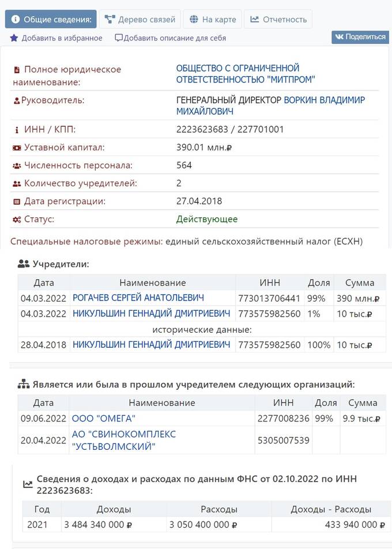392x549 pixels.
Task: Click the VK icon in Поделиться button
Action: point(339,37)
